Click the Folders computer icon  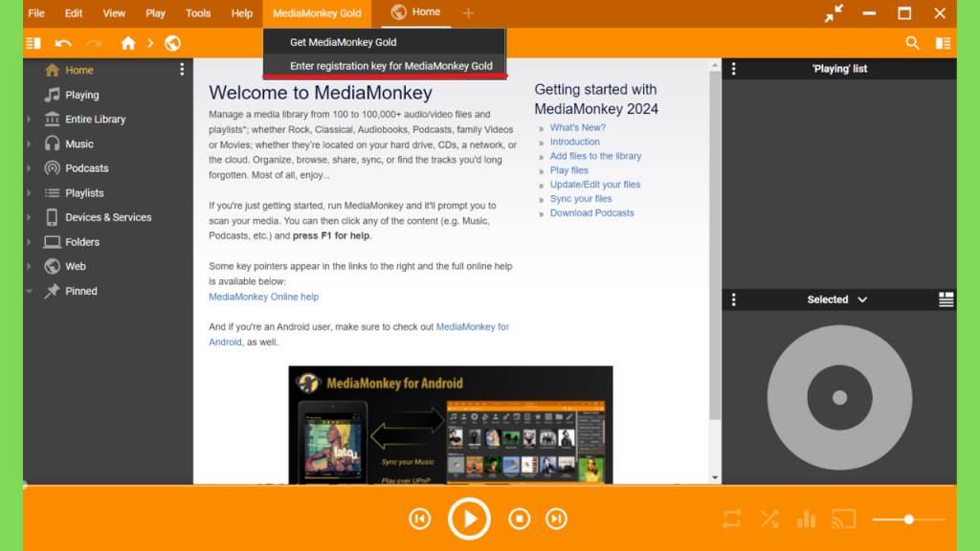point(52,242)
